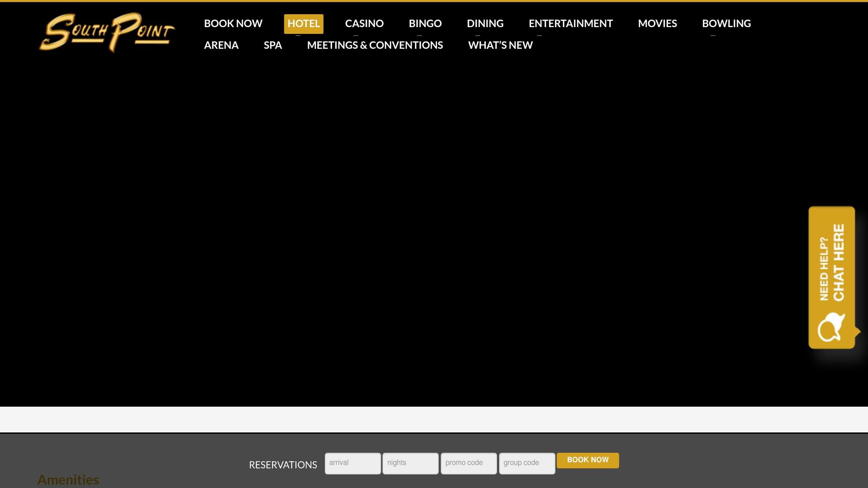Open Meetings & Conventions menu item

tap(375, 45)
